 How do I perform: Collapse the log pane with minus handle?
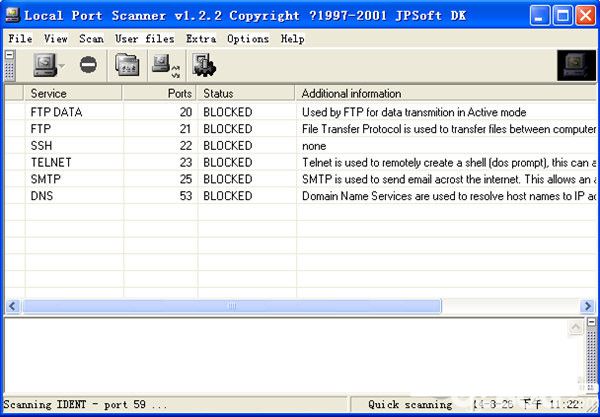pyautogui.click(x=591, y=322)
